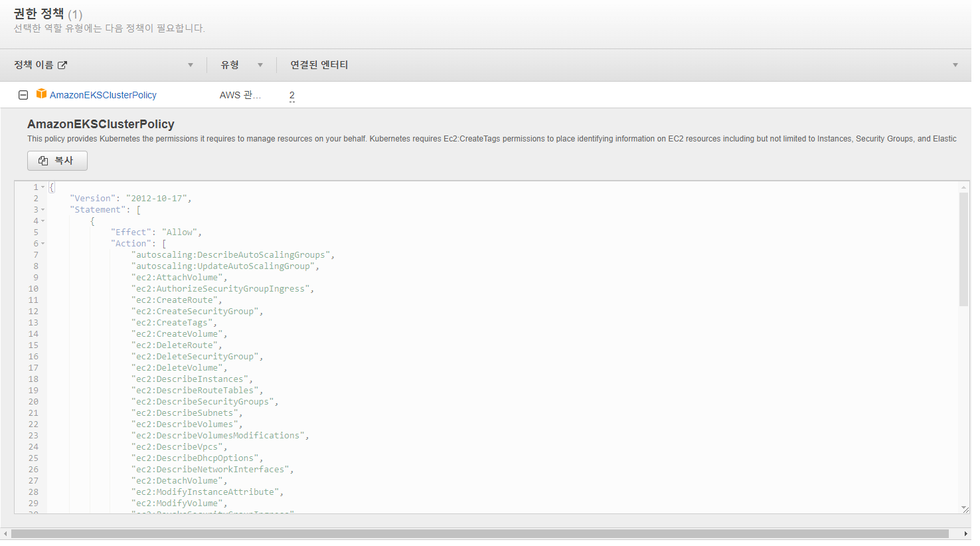Click the external link icon beside 정책 이름
The width and height of the screenshot is (980, 546).
62,65
